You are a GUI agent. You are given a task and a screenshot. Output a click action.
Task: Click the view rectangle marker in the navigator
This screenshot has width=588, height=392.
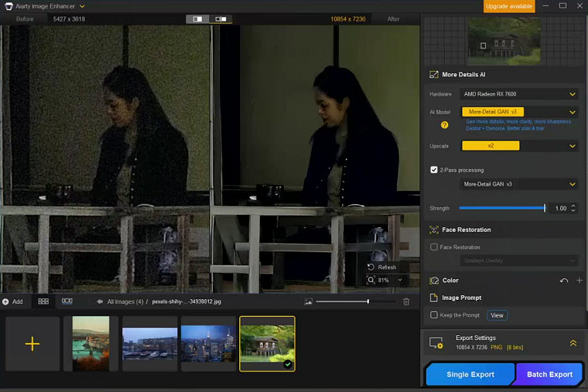[483, 46]
